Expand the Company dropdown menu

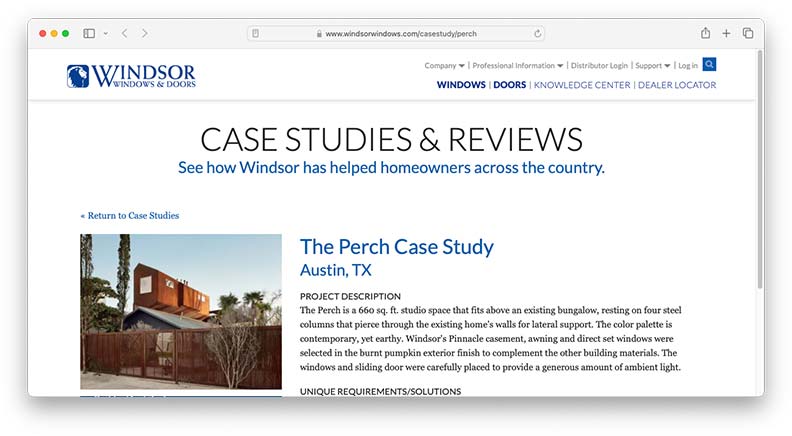point(444,66)
